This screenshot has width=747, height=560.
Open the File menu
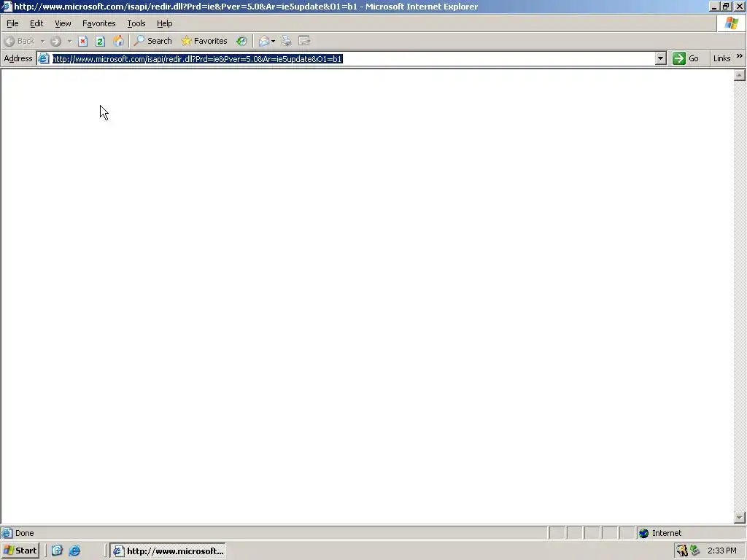12,23
